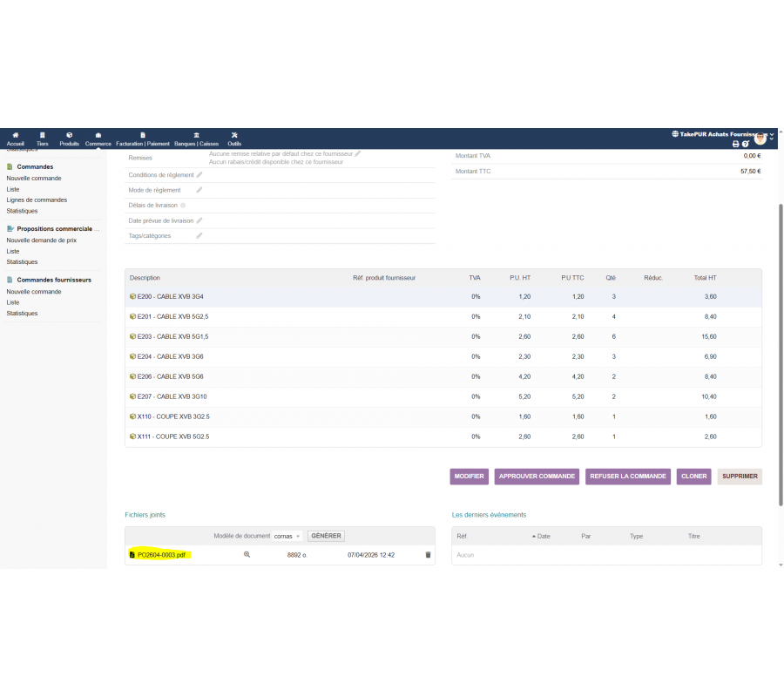Edit Tags/catégories with pencil icon
The height and width of the screenshot is (697, 784).
pos(199,235)
